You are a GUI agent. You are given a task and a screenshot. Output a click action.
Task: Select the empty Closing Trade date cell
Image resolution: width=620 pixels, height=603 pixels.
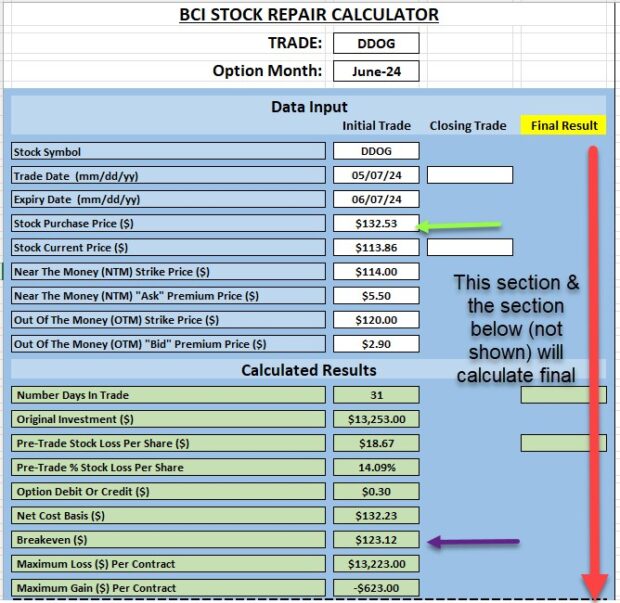470,175
